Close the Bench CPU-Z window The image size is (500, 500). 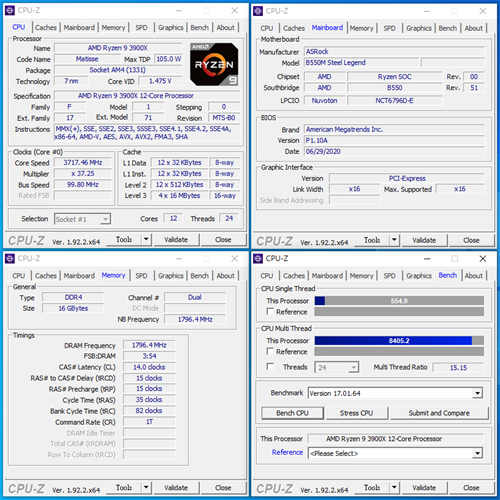pos(483,259)
